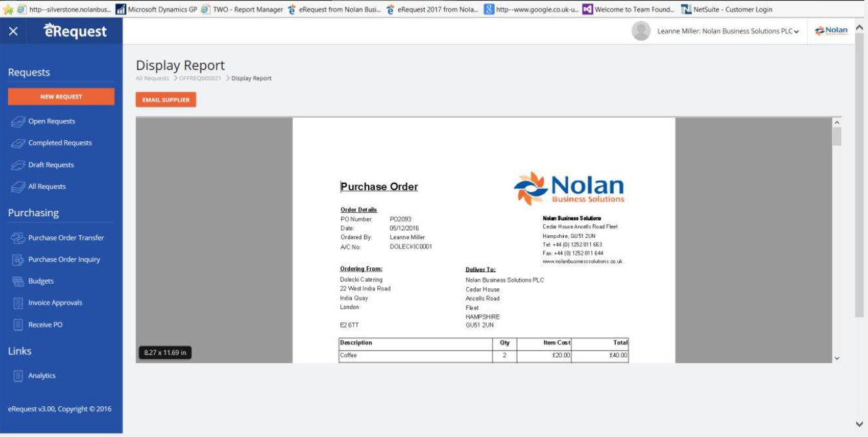This screenshot has width=868, height=437.
Task: Click the Receive PO icon
Action: coord(18,324)
